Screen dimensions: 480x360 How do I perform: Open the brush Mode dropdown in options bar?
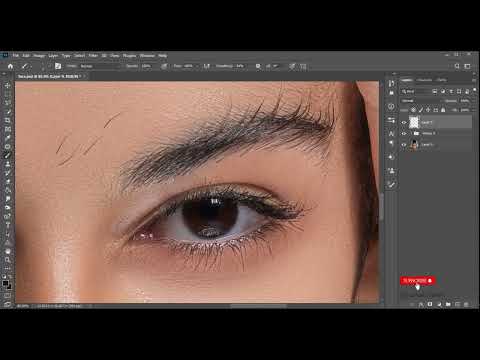click(x=99, y=66)
